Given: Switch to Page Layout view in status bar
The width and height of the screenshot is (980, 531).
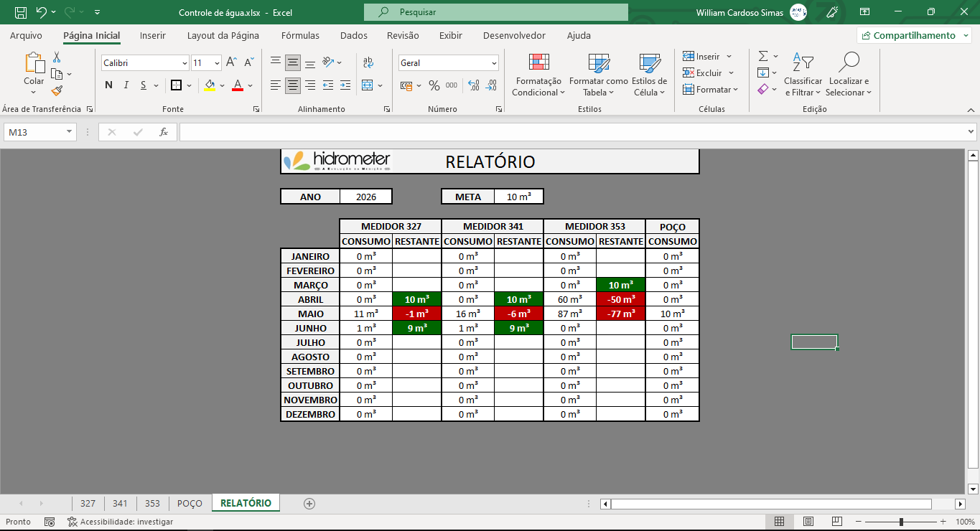Looking at the screenshot, I should coord(808,522).
